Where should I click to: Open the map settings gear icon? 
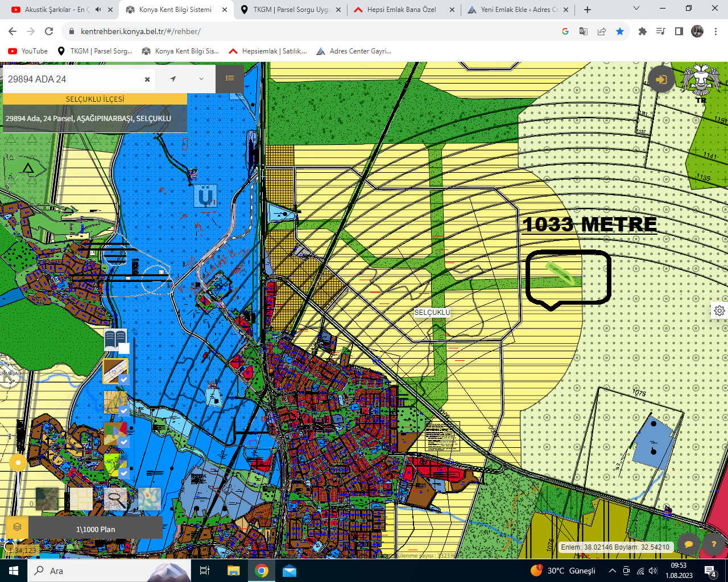719,311
